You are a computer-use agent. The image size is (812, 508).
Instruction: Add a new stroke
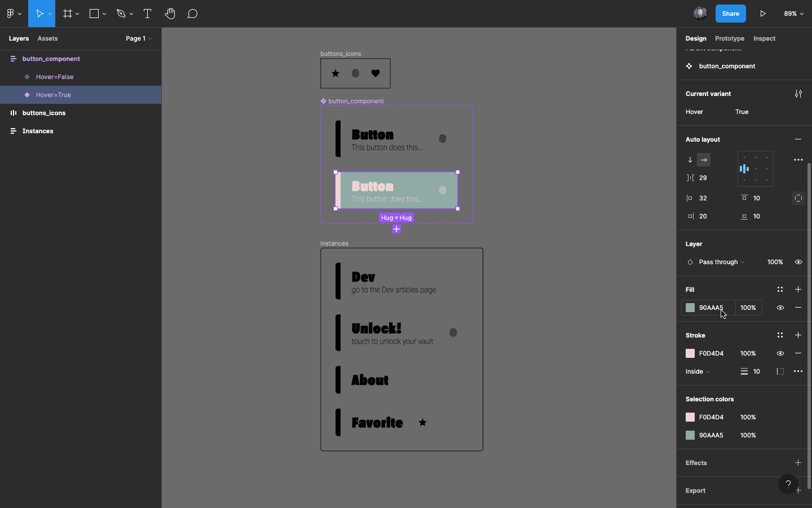tap(798, 335)
